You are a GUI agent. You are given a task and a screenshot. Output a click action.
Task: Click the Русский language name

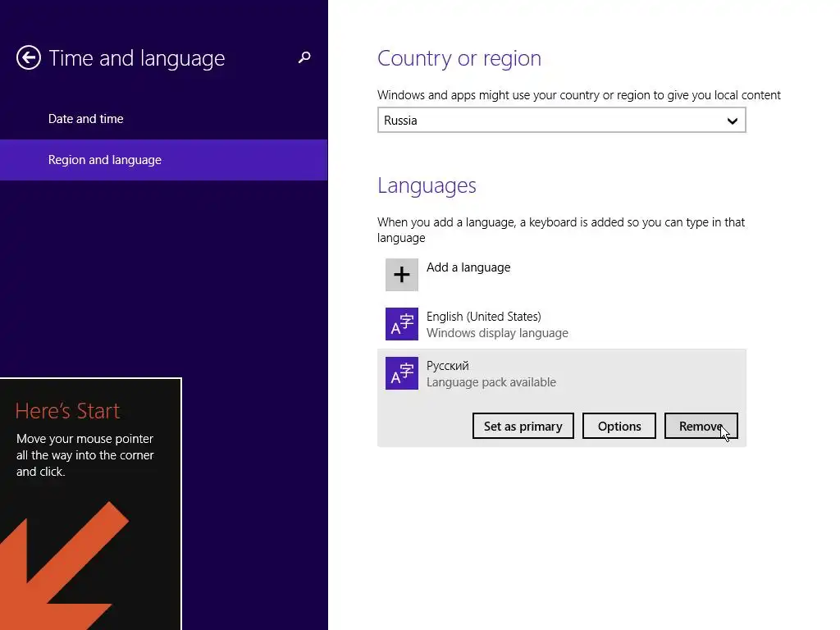click(x=447, y=366)
